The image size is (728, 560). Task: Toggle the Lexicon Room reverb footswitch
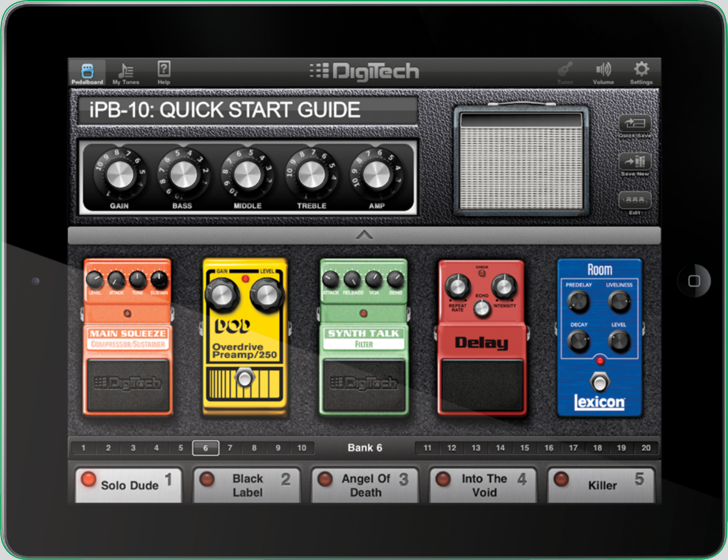[x=599, y=382]
